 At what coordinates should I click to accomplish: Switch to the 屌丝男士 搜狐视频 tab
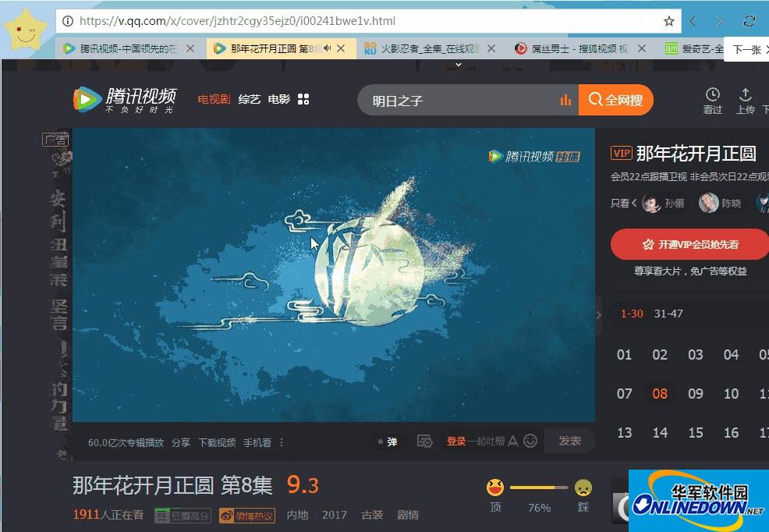click(579, 48)
